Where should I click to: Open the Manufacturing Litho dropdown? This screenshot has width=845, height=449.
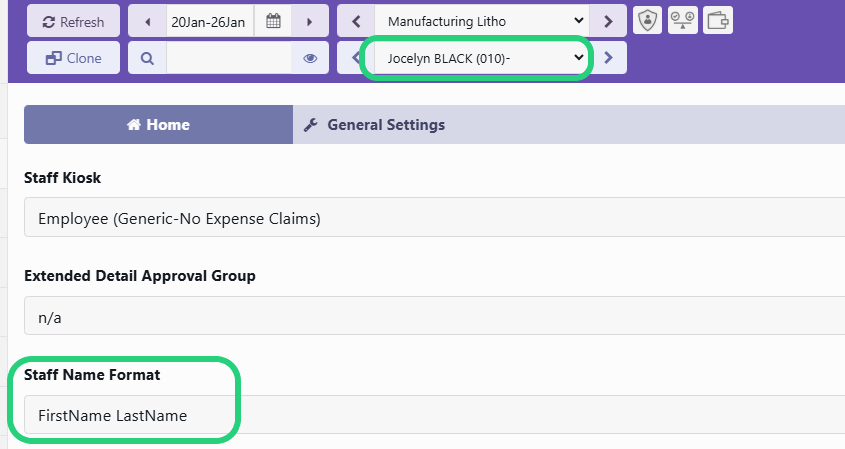482,21
